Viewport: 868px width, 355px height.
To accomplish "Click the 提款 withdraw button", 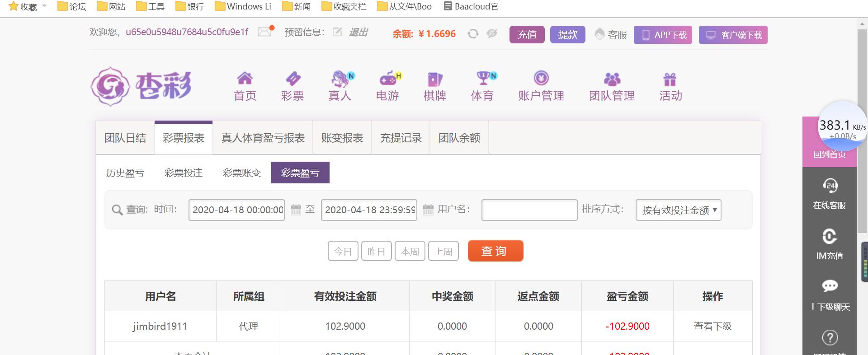I will [568, 35].
